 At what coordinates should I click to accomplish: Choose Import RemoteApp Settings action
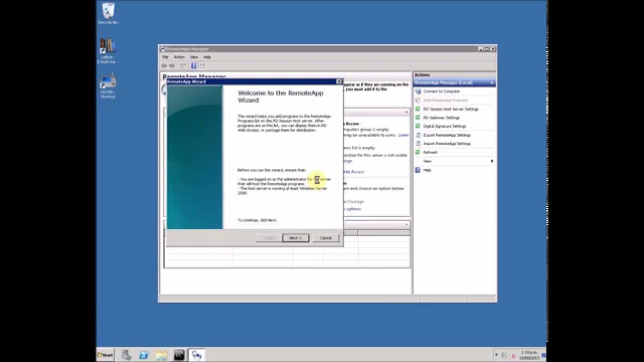pyautogui.click(x=447, y=143)
